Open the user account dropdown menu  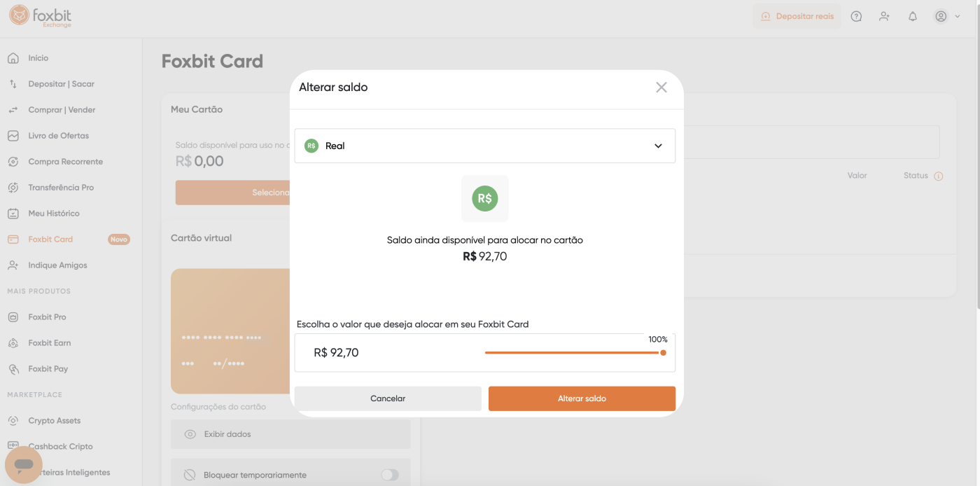point(948,16)
